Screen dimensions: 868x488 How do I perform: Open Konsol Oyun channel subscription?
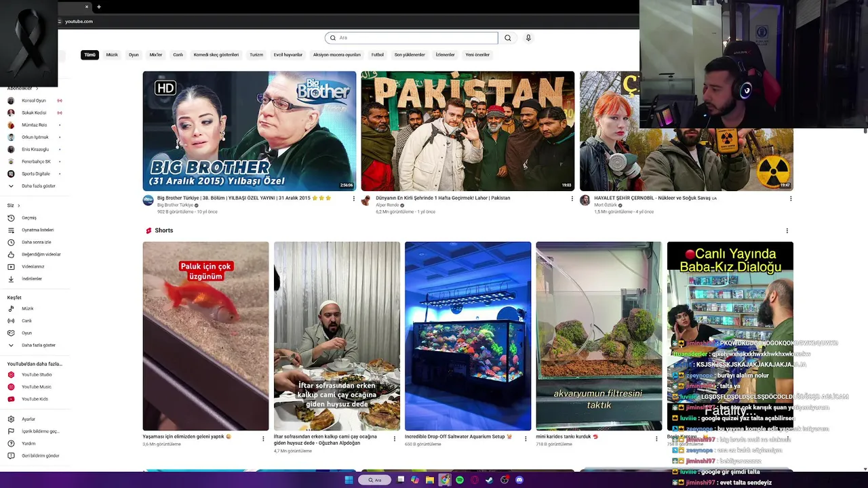click(34, 100)
